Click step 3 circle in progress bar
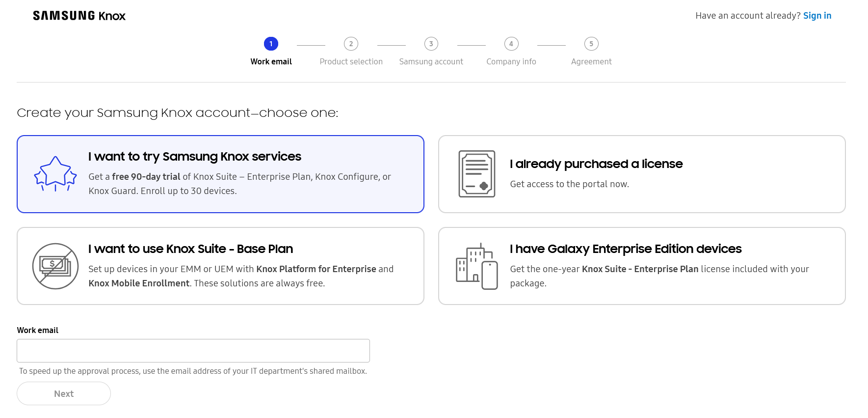The height and width of the screenshot is (418, 868). tap(431, 44)
